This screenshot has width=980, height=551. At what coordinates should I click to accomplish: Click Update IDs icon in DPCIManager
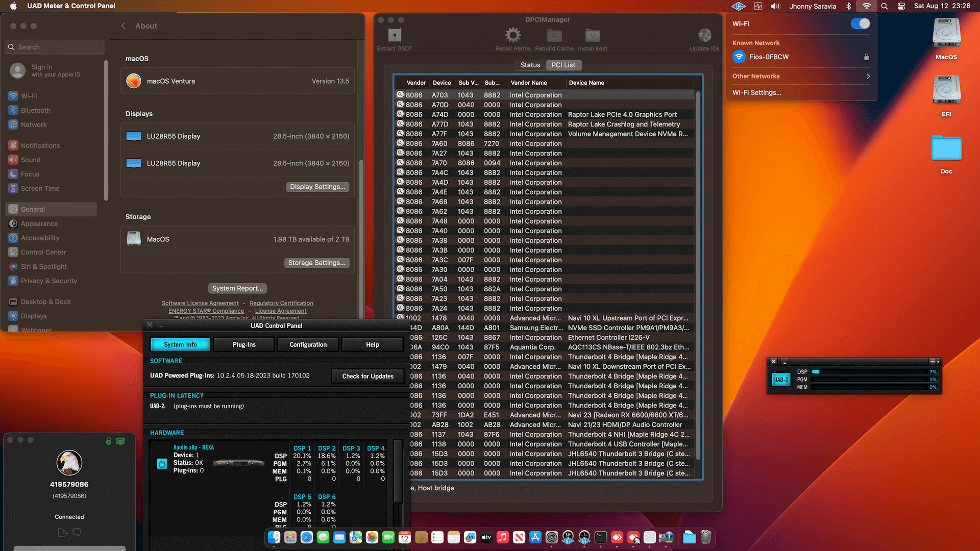705,35
